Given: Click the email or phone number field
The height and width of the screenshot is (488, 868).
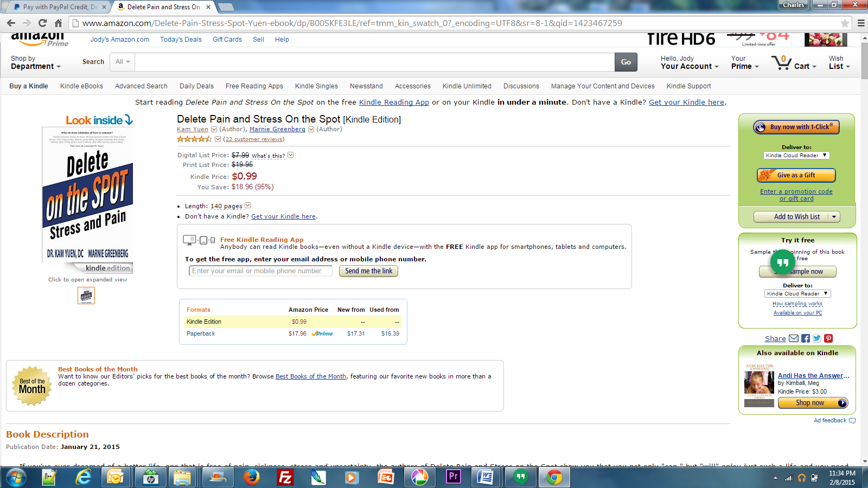Looking at the screenshot, I should point(260,271).
